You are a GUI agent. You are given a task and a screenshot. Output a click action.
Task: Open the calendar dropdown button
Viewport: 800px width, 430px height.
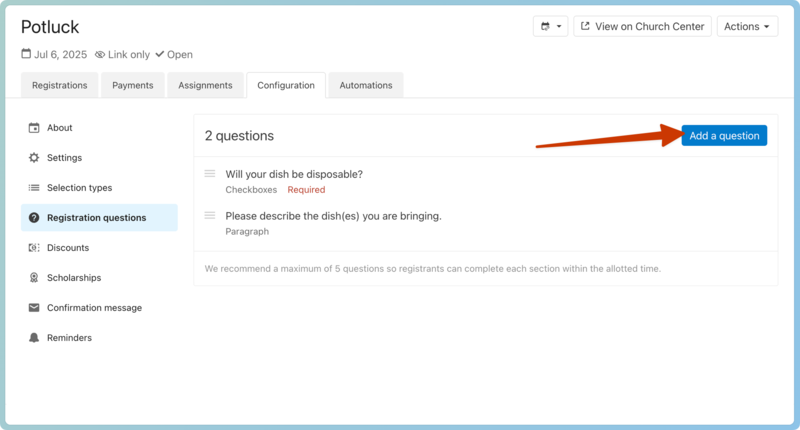tap(550, 27)
